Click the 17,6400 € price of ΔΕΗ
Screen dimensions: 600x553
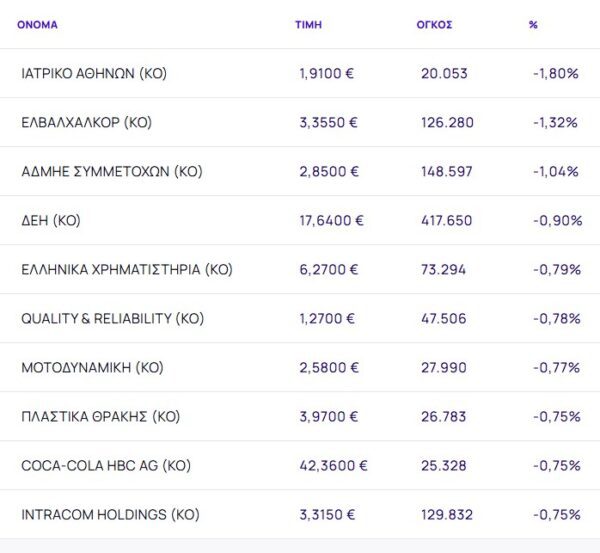(x=332, y=221)
